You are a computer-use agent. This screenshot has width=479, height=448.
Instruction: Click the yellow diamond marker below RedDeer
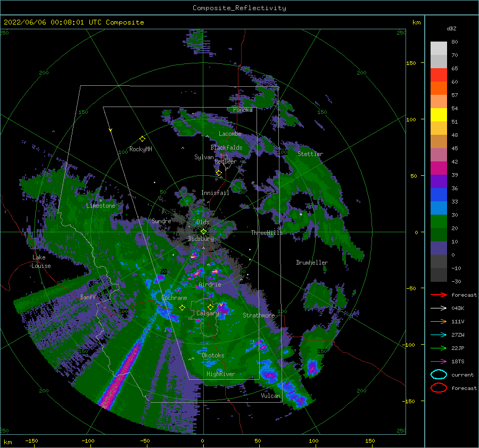[219, 173]
